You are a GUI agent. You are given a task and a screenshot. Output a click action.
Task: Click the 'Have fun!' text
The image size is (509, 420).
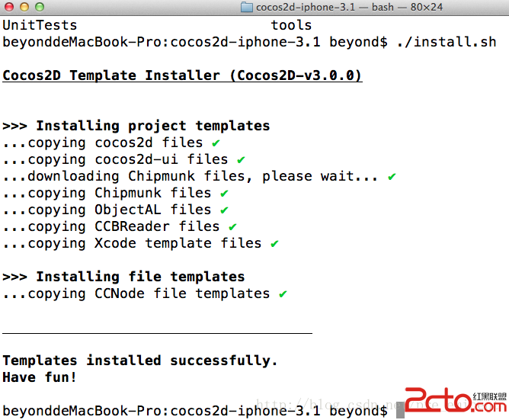coord(40,377)
